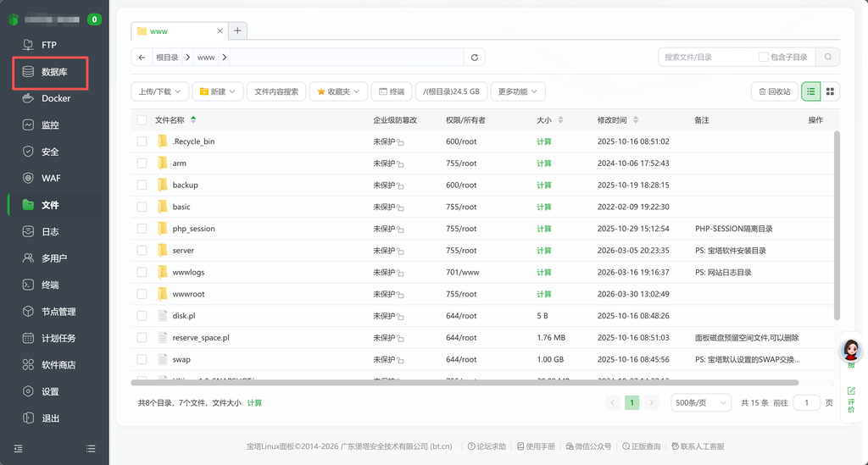Expand the Upload/Download dropdown
The width and height of the screenshot is (868, 465).
tap(159, 91)
